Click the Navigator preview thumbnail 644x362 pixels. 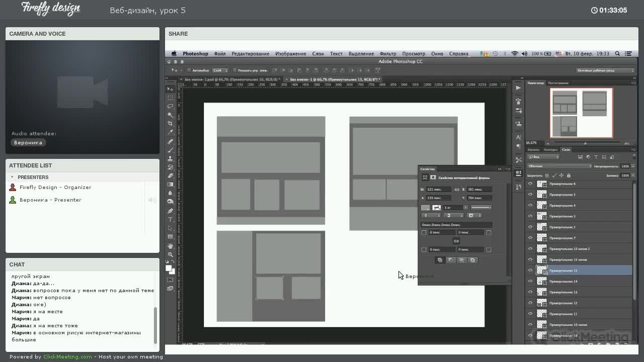(581, 113)
